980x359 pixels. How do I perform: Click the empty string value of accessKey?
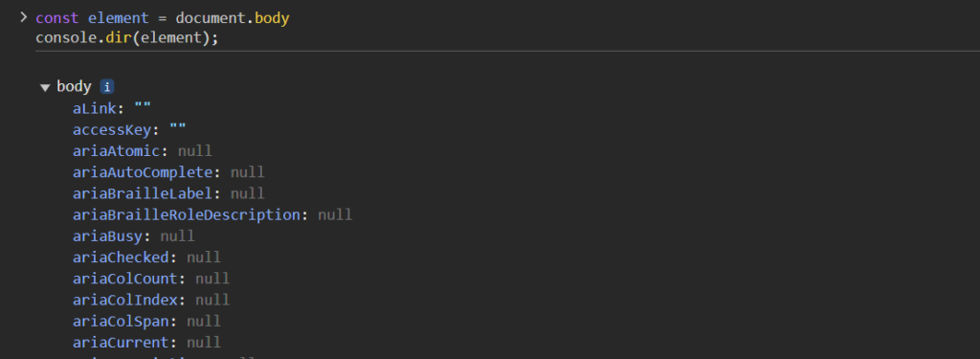[x=177, y=129]
